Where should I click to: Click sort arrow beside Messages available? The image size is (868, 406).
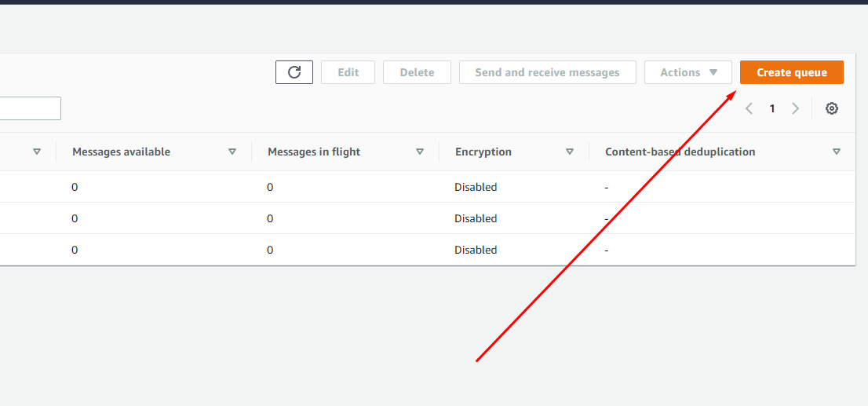point(232,152)
